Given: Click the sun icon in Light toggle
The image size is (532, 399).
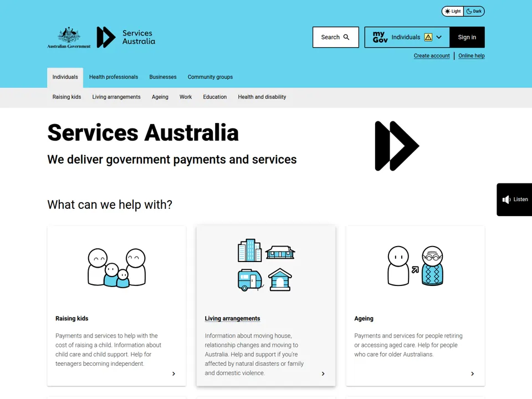Looking at the screenshot, I should point(448,11).
